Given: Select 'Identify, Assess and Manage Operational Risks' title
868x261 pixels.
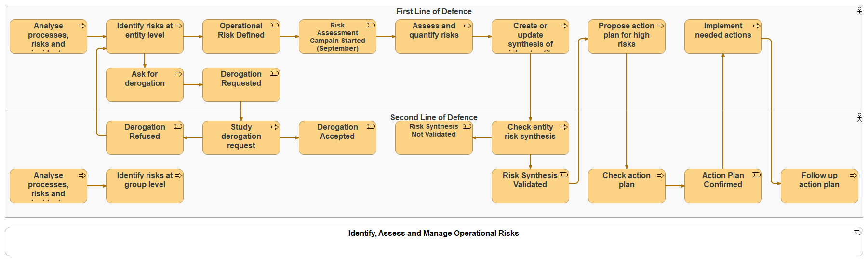Looking at the screenshot, I should [x=434, y=233].
